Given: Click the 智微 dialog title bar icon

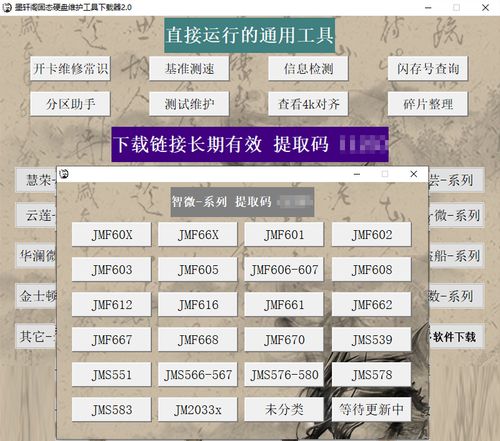Looking at the screenshot, I should (x=64, y=174).
